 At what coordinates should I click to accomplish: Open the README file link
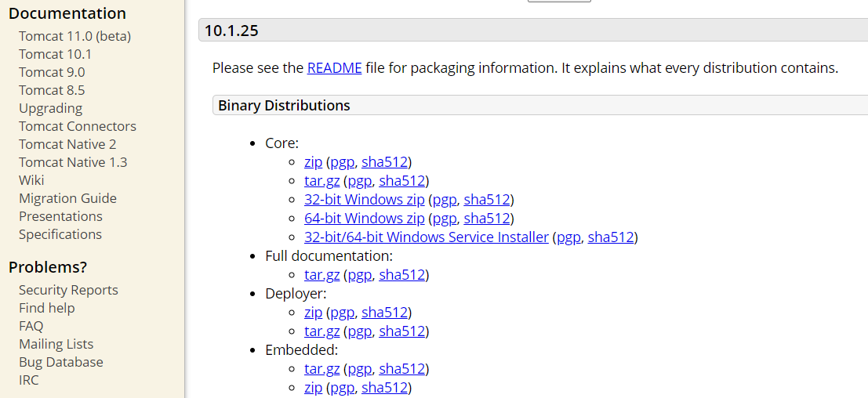point(334,68)
